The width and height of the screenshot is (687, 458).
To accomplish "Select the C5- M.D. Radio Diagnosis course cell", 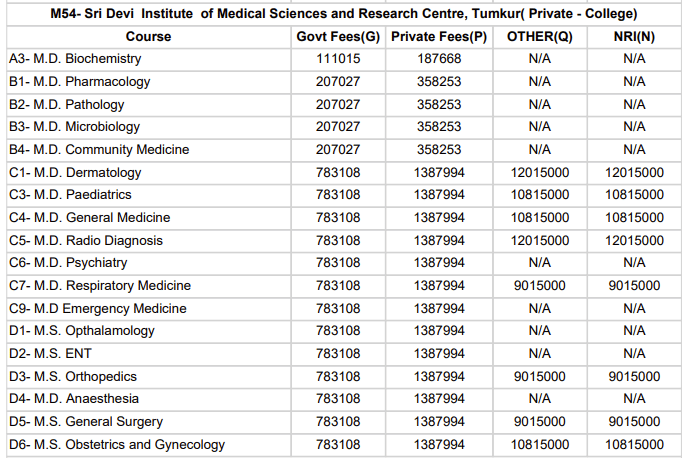I will (85, 241).
